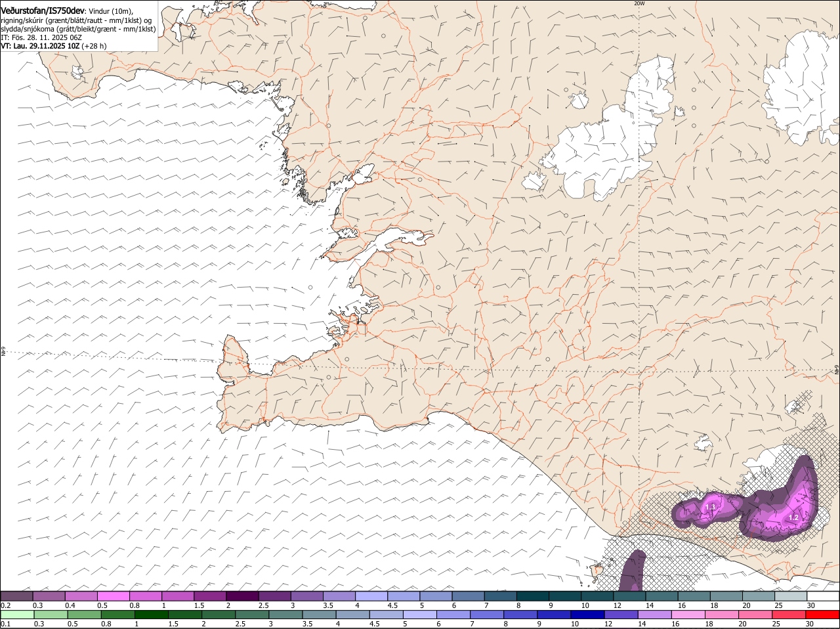
Task: Click the 'slydda/snjókoma' legend description line
Action: click(x=78, y=29)
